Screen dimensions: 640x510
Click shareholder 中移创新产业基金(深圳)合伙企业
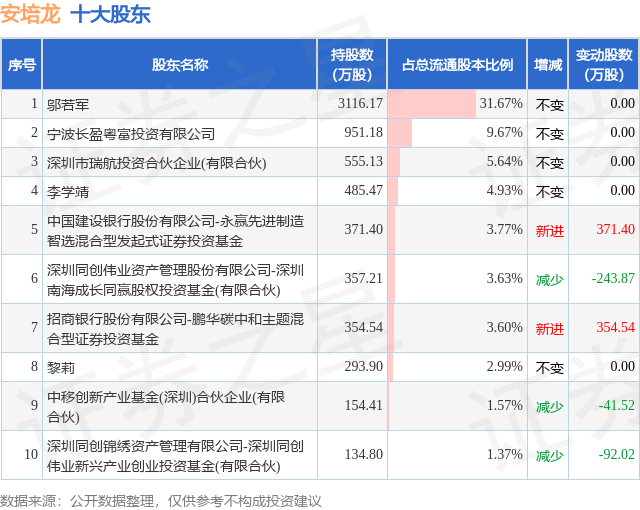(x=166, y=406)
